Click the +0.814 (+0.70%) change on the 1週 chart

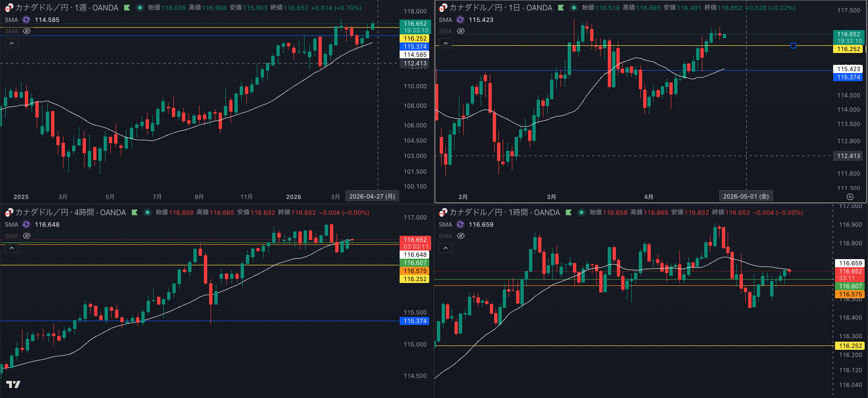pos(336,8)
